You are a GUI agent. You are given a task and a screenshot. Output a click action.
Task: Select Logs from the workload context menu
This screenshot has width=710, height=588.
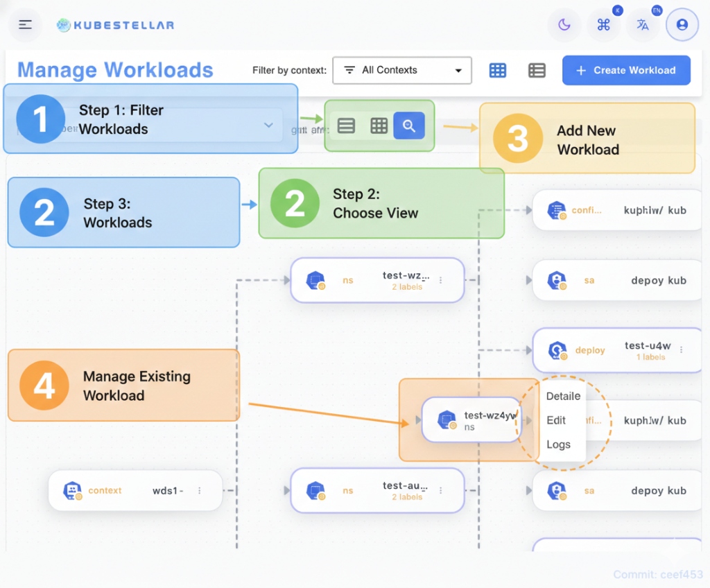pos(558,444)
